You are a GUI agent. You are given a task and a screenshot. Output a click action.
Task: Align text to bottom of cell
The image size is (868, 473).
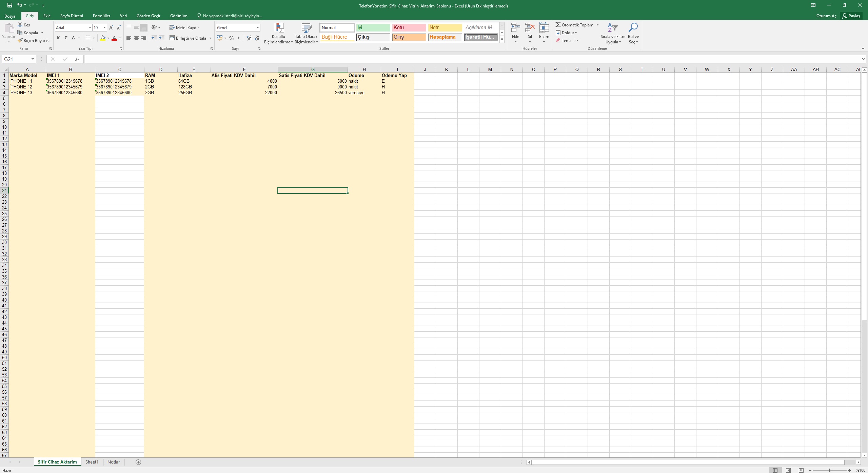[x=144, y=27]
